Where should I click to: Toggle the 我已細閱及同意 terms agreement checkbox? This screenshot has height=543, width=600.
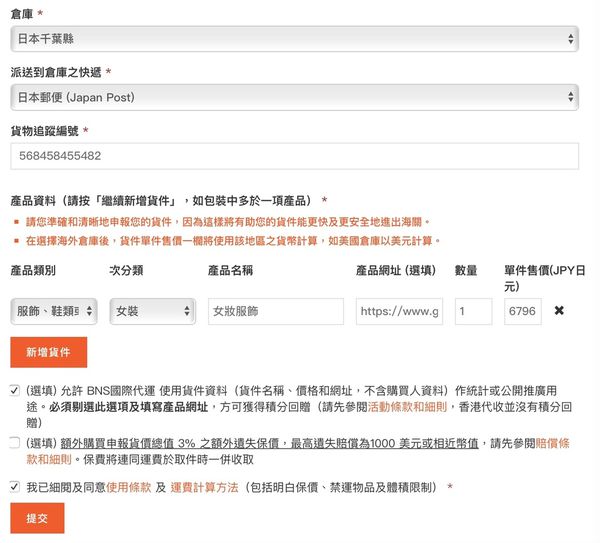(x=15, y=487)
